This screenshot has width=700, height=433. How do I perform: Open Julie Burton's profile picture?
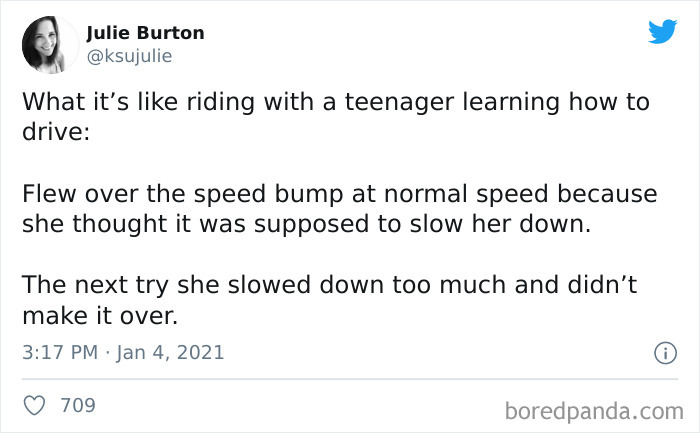[50, 45]
